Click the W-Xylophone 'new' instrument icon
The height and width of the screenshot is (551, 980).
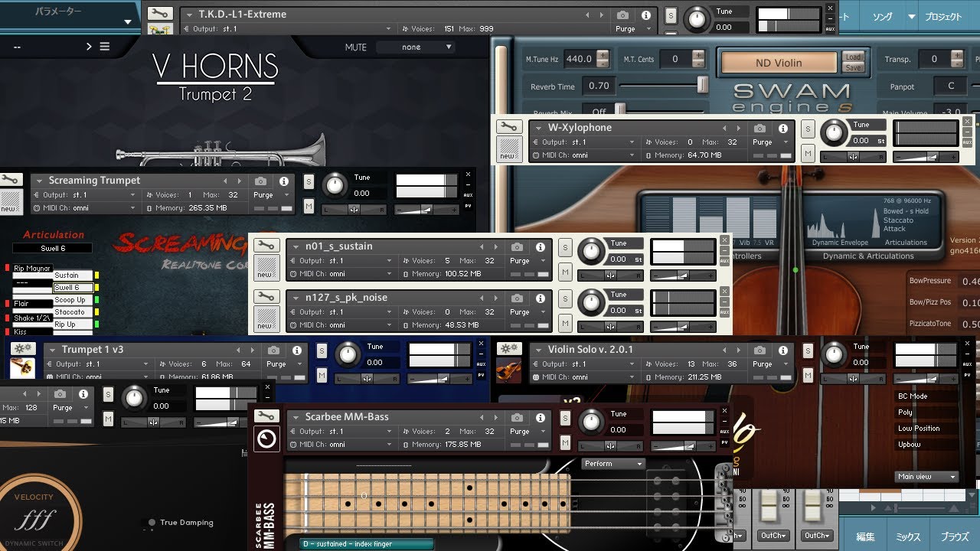pos(508,148)
